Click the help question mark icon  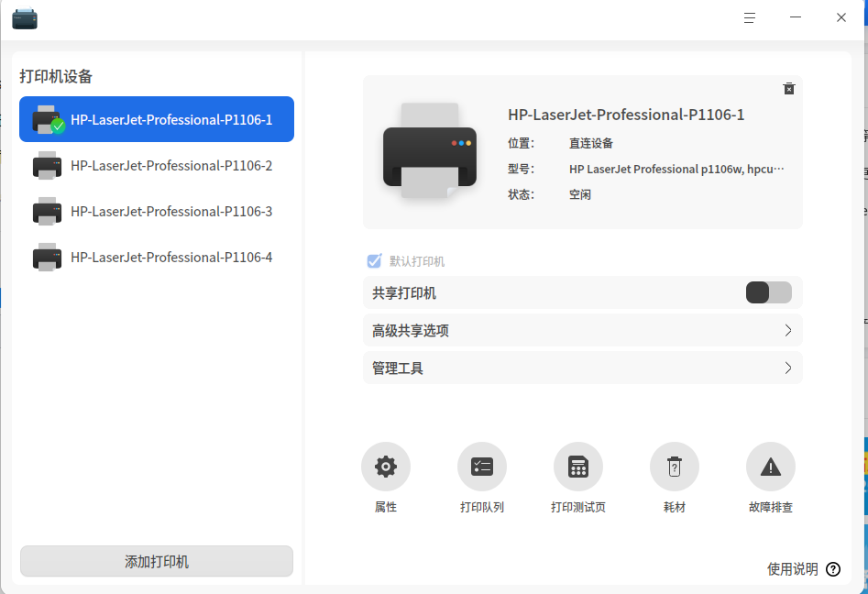pos(833,569)
